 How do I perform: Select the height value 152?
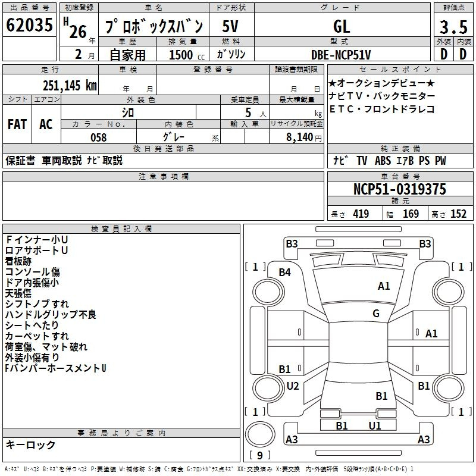(458, 214)
